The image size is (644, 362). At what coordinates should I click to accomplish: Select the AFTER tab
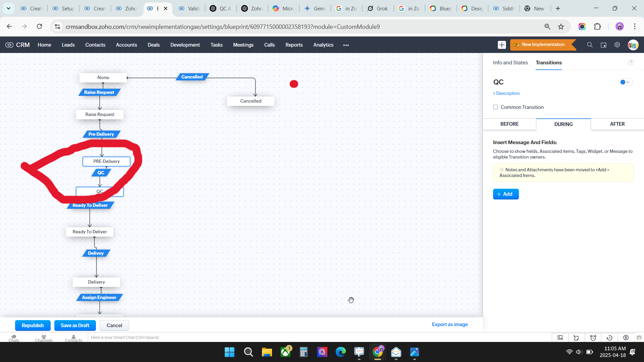pos(617,124)
